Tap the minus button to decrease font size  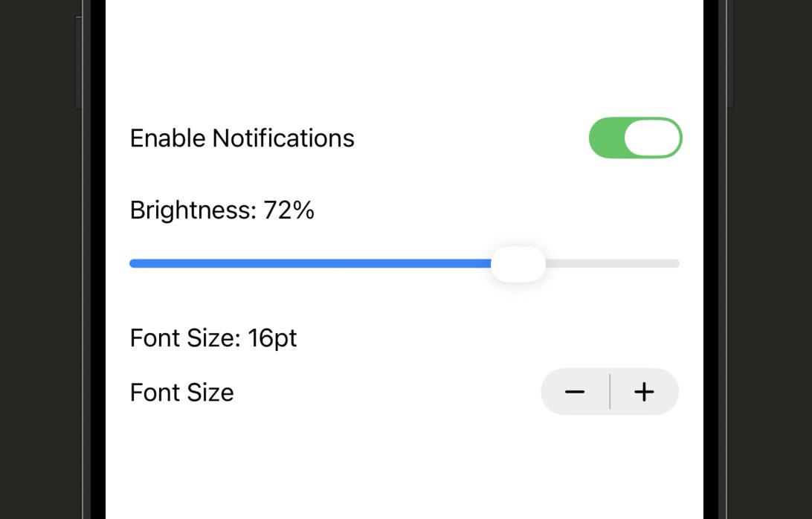(576, 392)
